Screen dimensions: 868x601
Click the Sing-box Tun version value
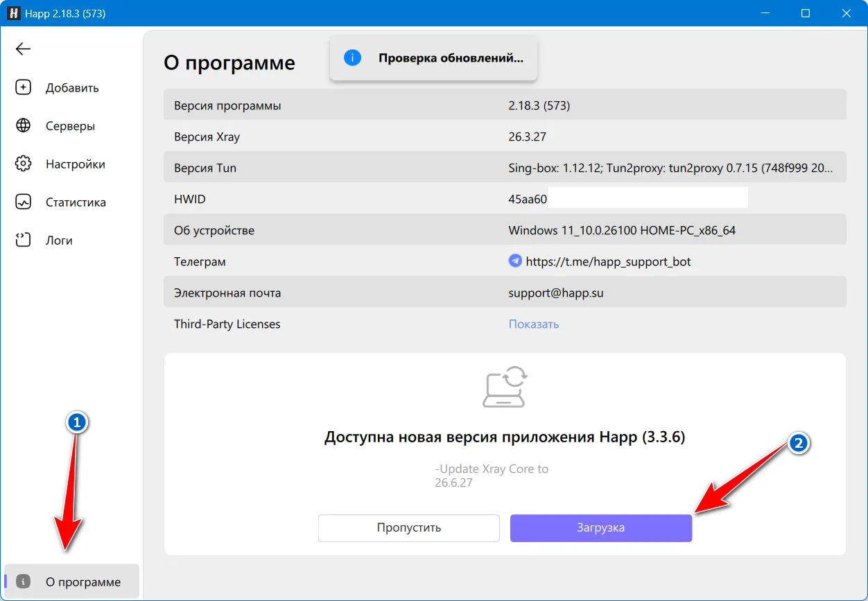pyautogui.click(x=671, y=168)
